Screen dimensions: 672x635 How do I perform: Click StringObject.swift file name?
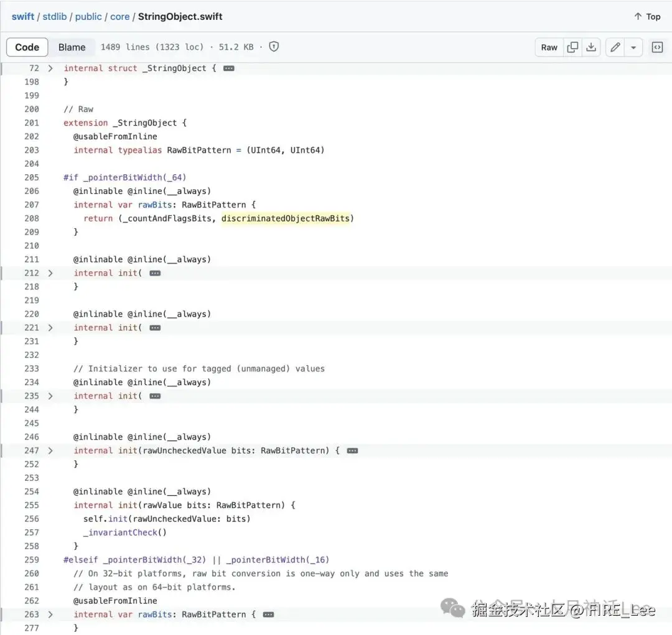180,17
